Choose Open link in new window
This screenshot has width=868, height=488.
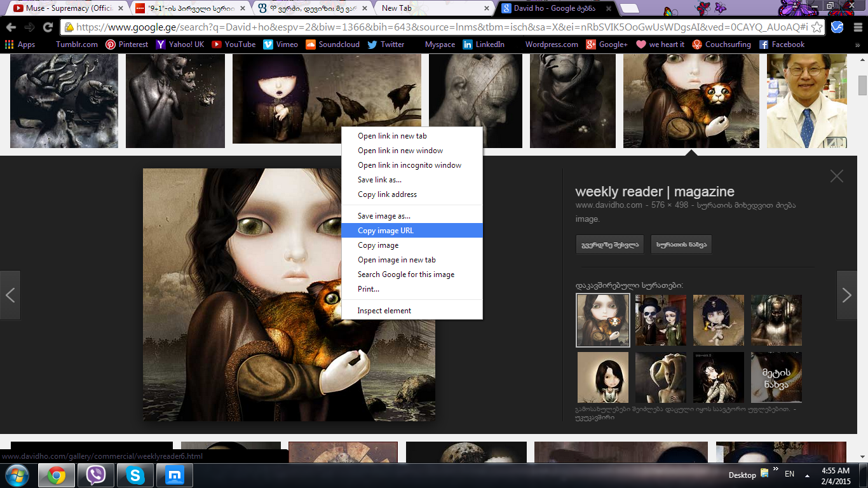[412, 151]
